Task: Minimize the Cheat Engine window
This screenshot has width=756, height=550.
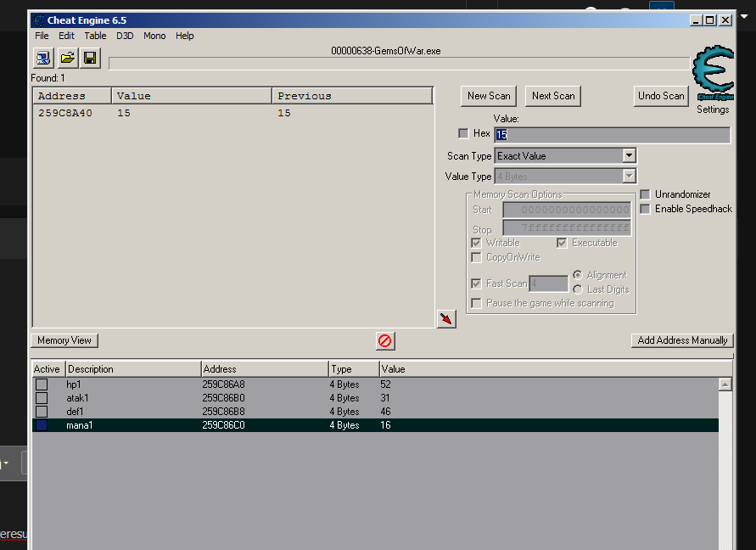Action: (696, 20)
